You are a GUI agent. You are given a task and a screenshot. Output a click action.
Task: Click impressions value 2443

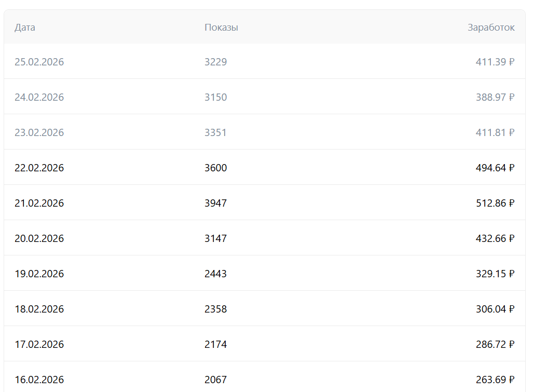pos(216,274)
